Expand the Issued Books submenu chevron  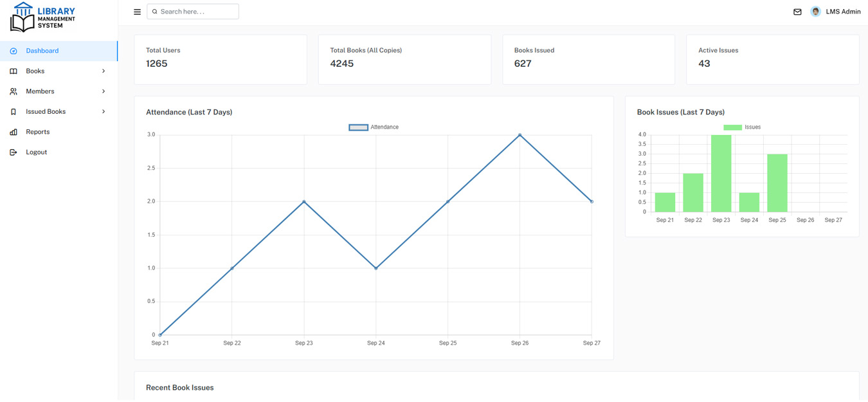[104, 112]
